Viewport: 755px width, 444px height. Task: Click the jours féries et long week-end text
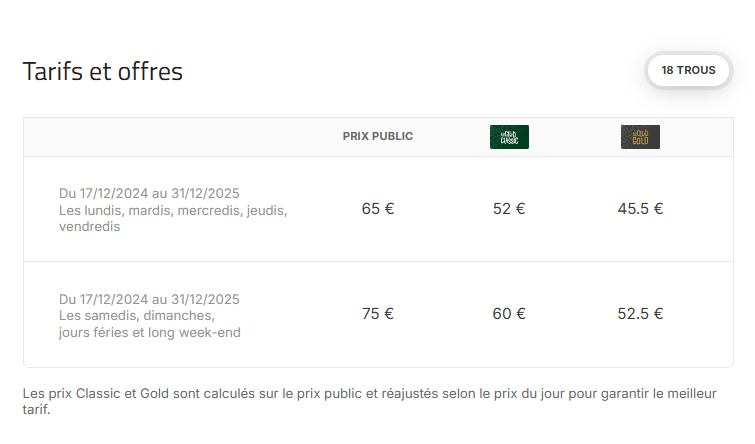tap(150, 332)
